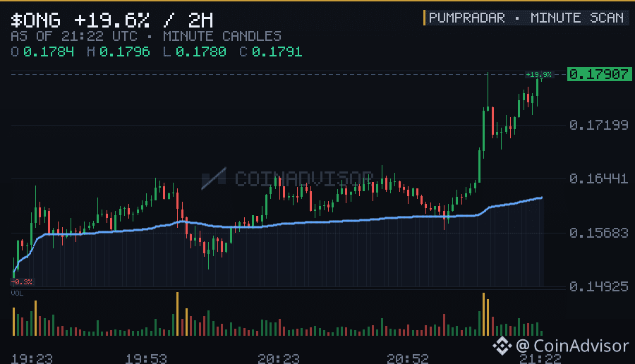Select the AS OF 21:22 UTC subtitle
Screen dimensions: 635x364
pos(74,37)
